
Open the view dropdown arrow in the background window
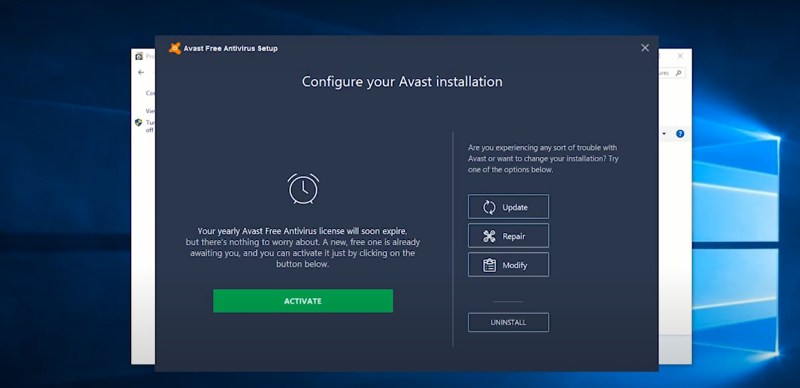664,134
